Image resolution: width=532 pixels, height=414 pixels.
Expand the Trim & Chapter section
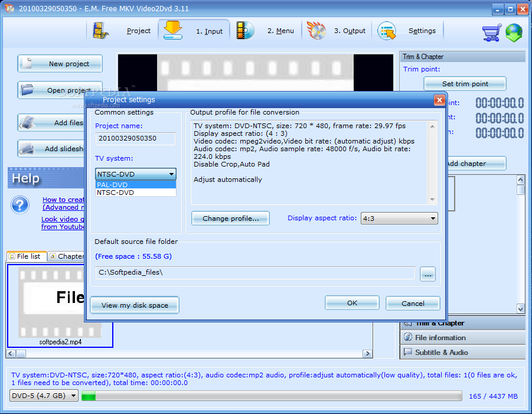click(463, 324)
